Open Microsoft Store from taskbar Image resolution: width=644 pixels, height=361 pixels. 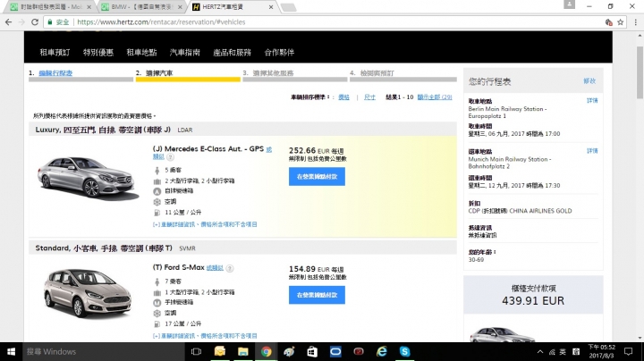312,351
